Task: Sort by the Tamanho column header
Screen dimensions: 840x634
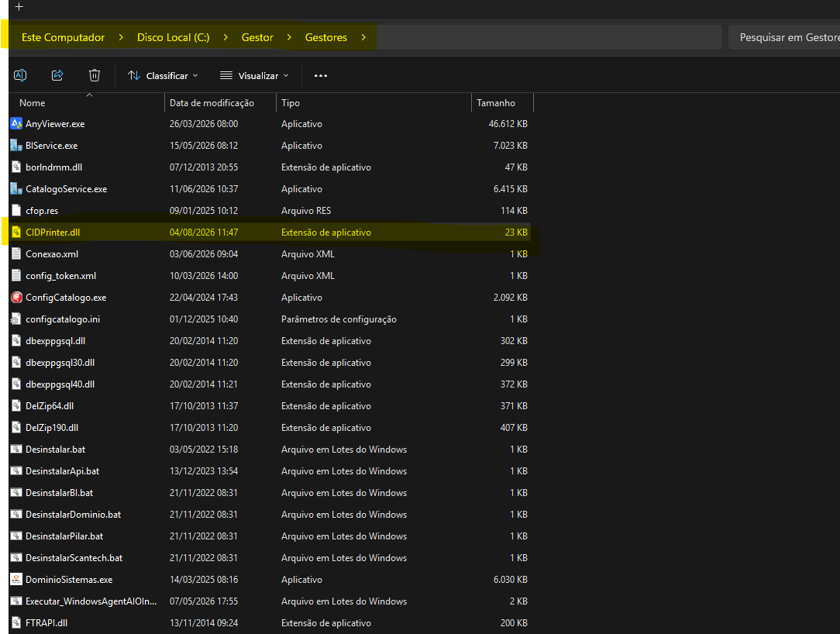Action: (495, 103)
